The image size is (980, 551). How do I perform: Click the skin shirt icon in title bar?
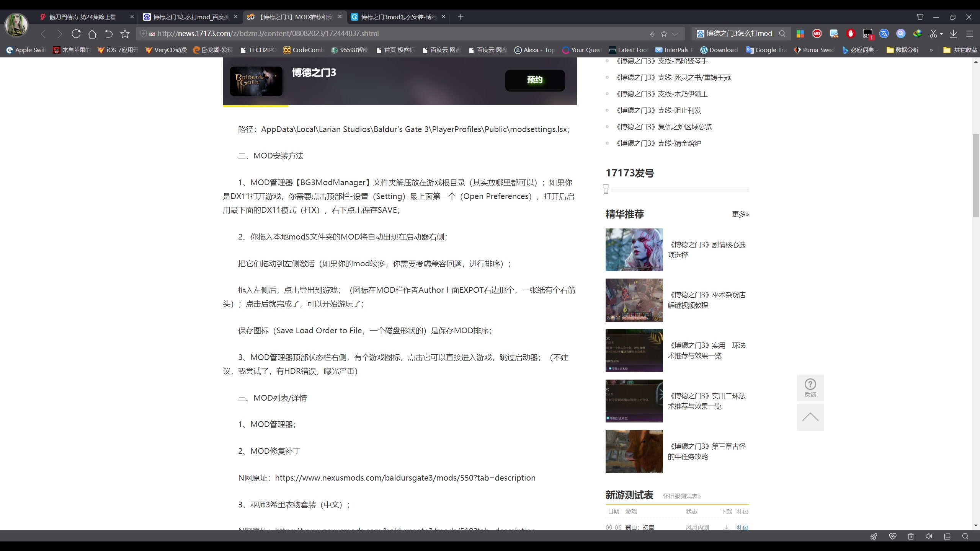tap(920, 17)
